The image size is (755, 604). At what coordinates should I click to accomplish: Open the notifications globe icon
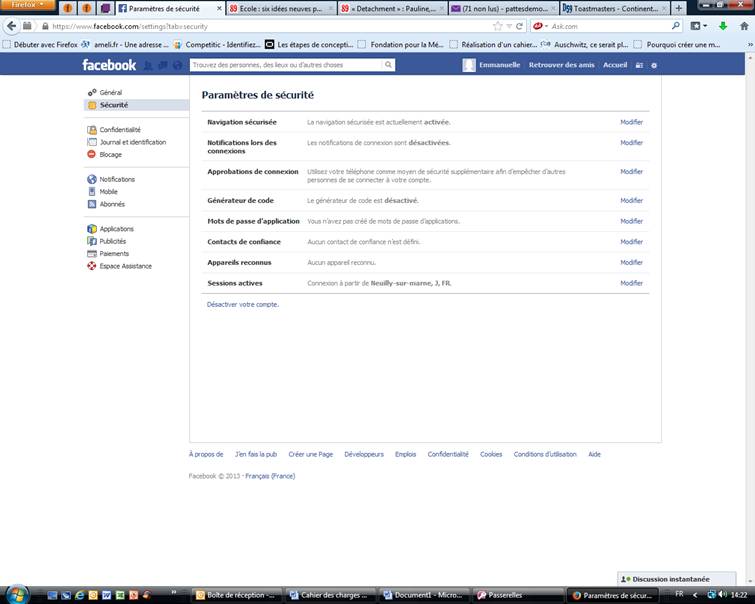pos(178,65)
